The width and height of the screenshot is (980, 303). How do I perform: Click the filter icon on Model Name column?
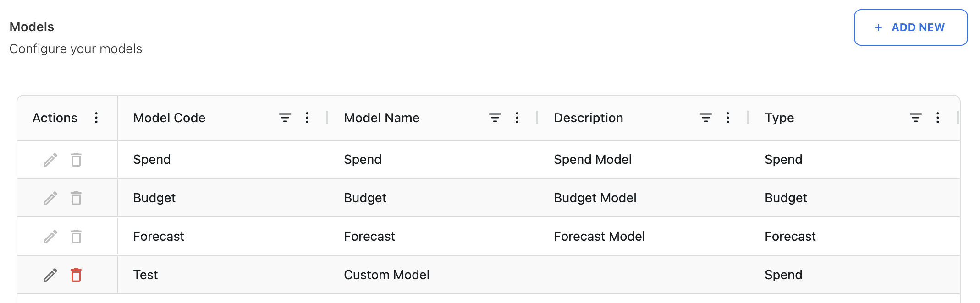pyautogui.click(x=494, y=118)
